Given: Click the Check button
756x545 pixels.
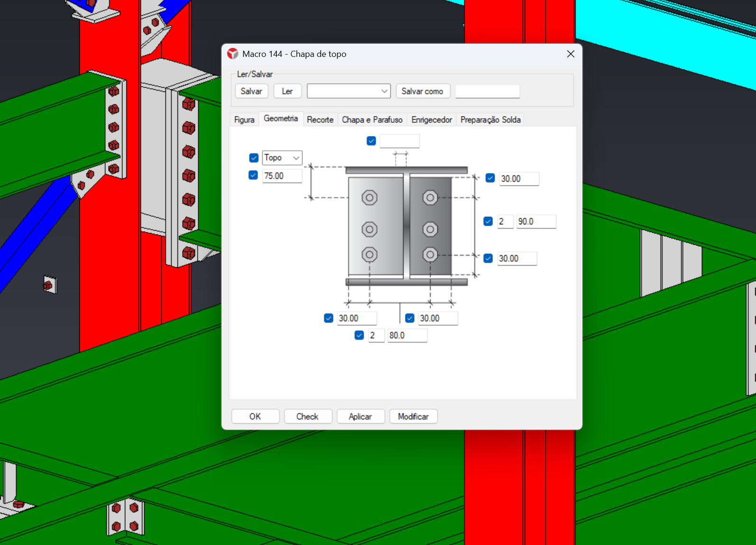Looking at the screenshot, I should tap(307, 416).
